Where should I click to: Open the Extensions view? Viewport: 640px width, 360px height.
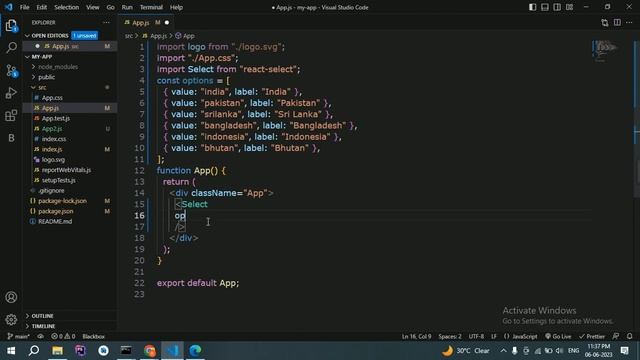[x=11, y=116]
